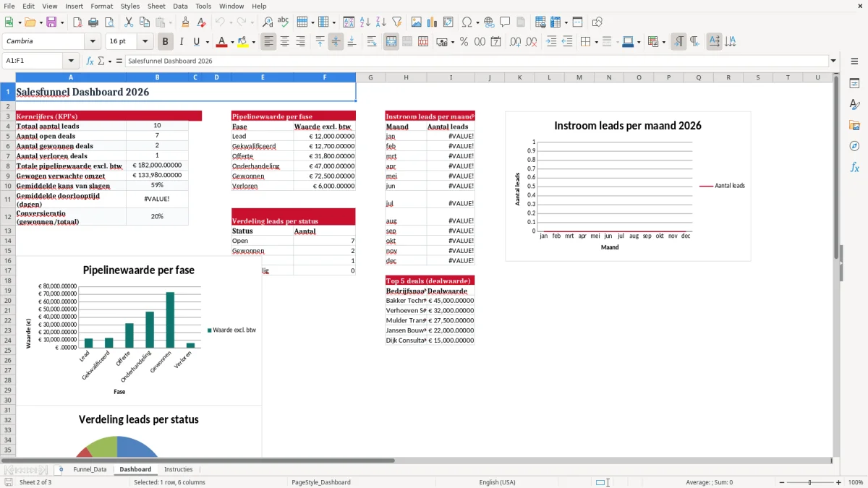Apply the yellow Background Color swatch

242,42
